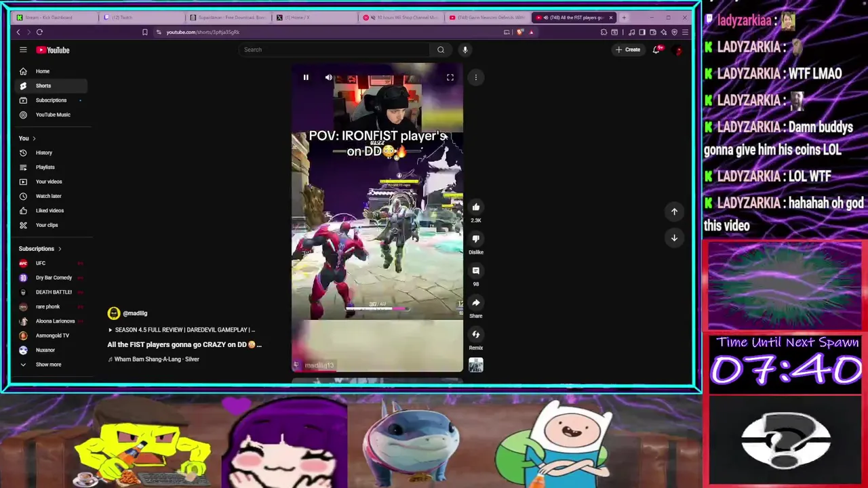Pause the playing Short
The height and width of the screenshot is (488, 868).
(x=306, y=77)
